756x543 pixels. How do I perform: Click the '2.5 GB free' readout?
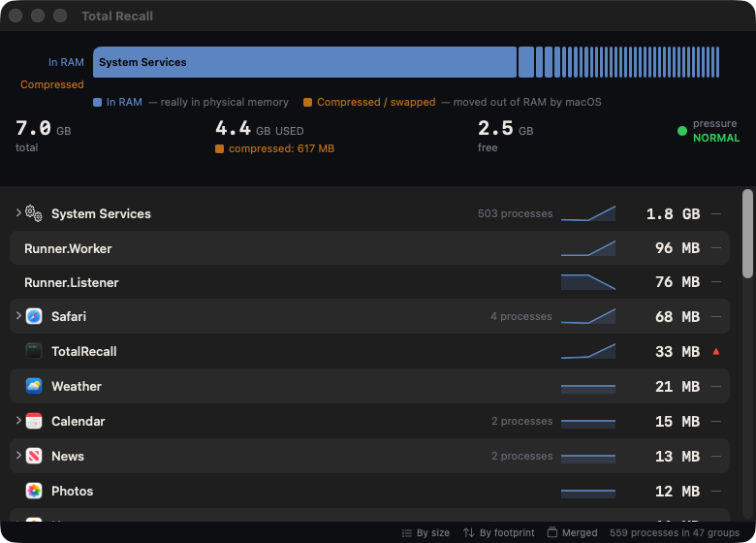click(505, 136)
